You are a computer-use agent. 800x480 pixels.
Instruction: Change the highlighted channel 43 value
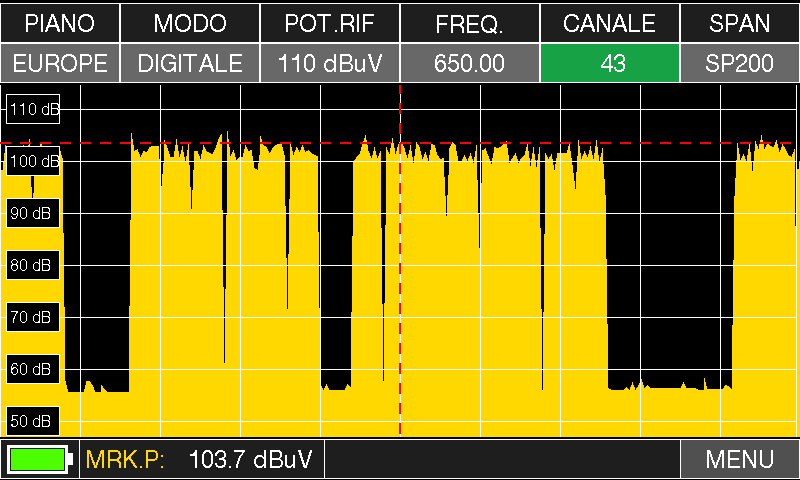click(x=610, y=63)
